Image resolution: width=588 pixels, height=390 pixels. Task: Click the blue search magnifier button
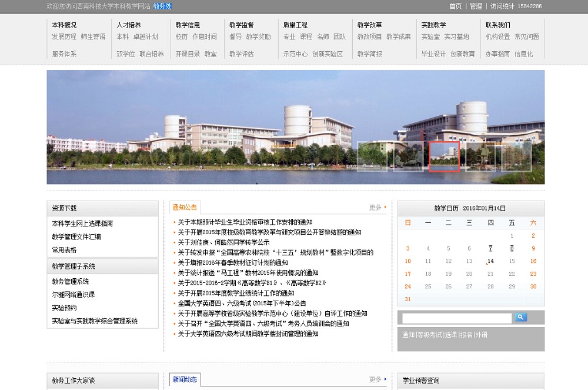pos(520,318)
